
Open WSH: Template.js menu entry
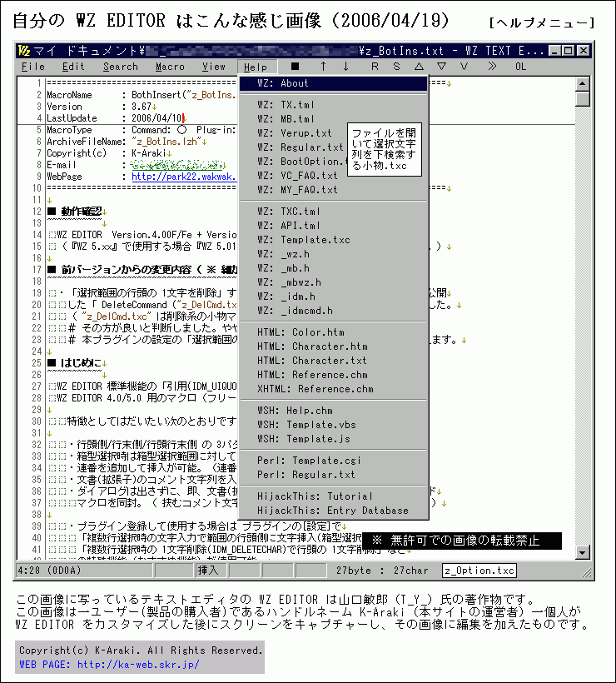tap(334, 439)
